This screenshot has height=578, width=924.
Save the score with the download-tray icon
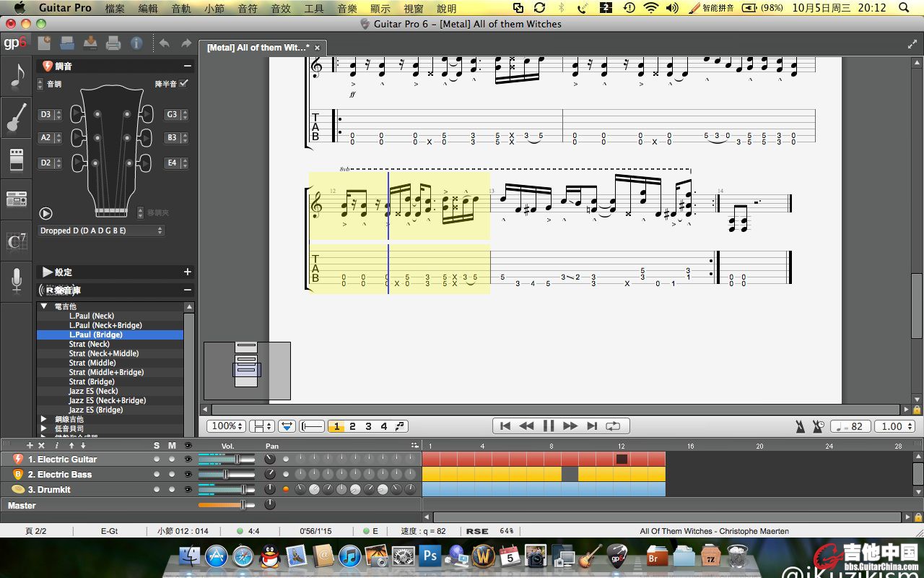90,43
